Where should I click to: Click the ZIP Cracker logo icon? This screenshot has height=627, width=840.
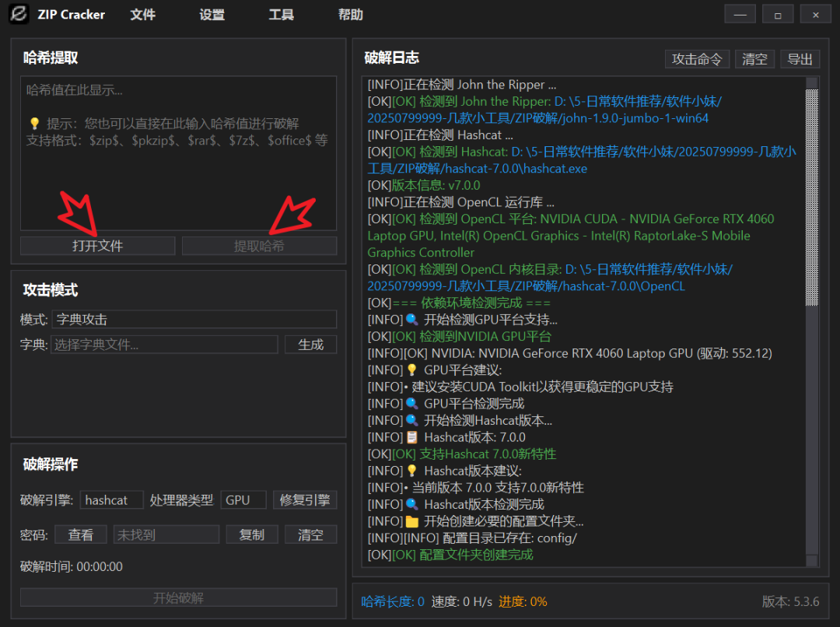(20, 13)
